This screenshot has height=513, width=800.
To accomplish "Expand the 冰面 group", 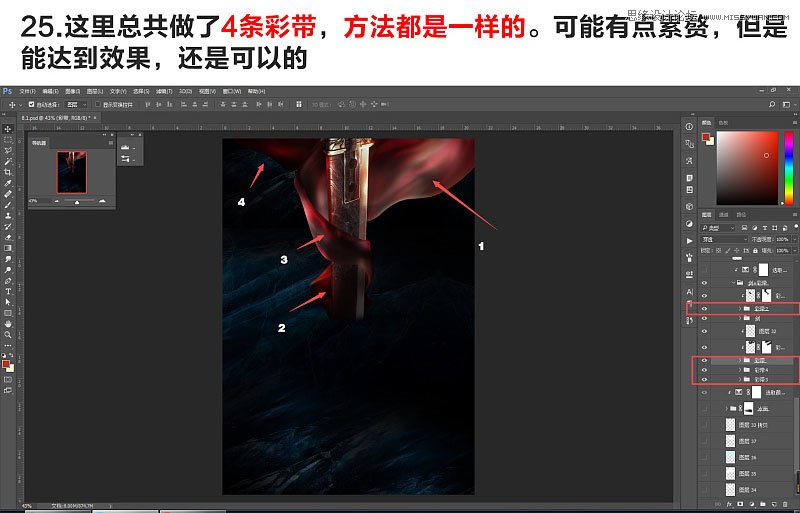I will pyautogui.click(x=727, y=408).
